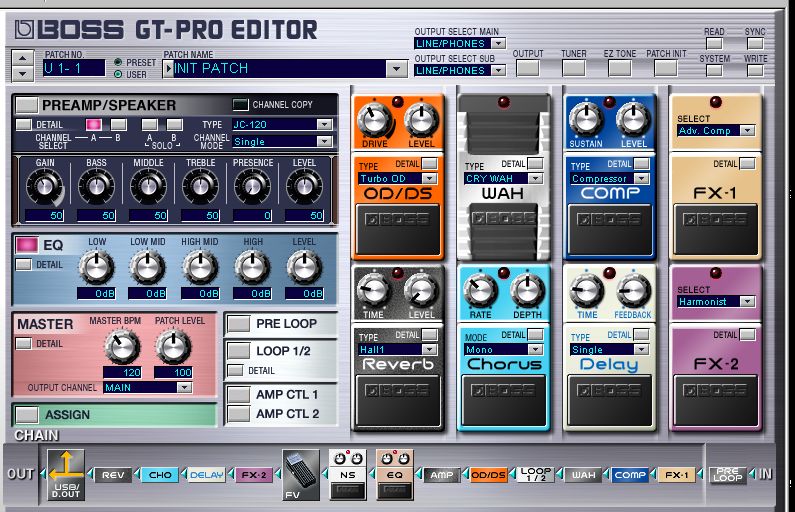Open CHANNEL MODE Single dropdown

pyautogui.click(x=324, y=141)
